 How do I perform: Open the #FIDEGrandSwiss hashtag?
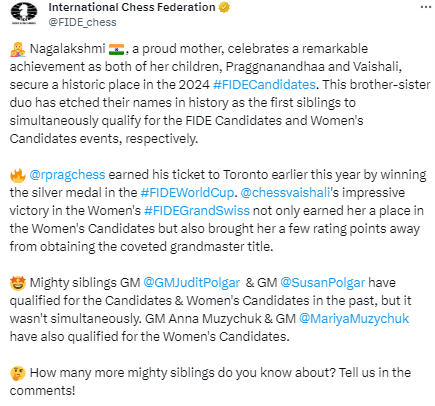[x=197, y=211]
